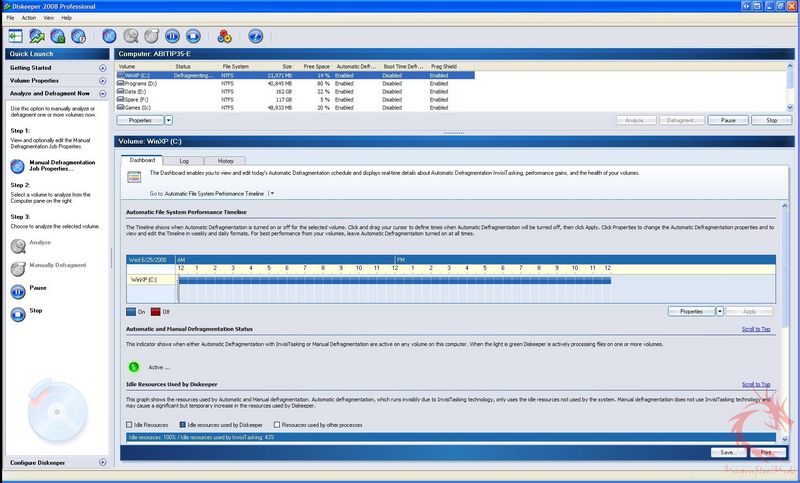Click the volume list vertical scrollbar
This screenshot has height=483, width=800.
(790, 87)
